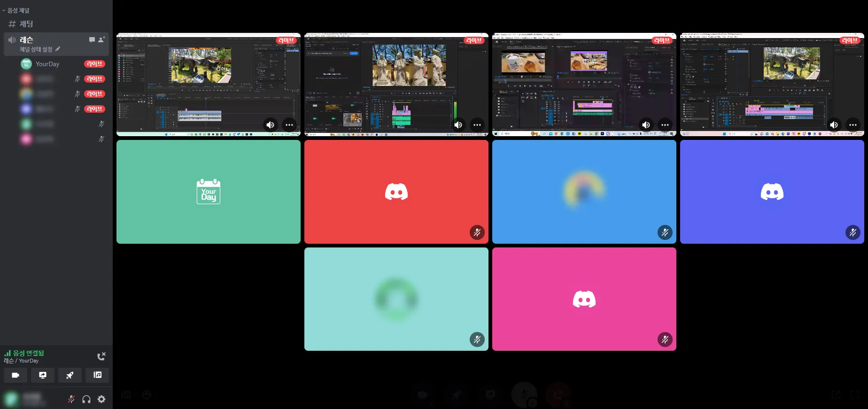Open the 채팅 text channel
Viewport: 868px width, 409px height.
56,24
